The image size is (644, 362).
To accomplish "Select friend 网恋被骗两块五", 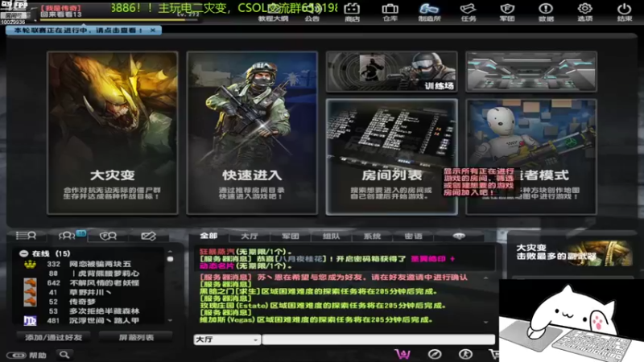I will click(x=100, y=264).
